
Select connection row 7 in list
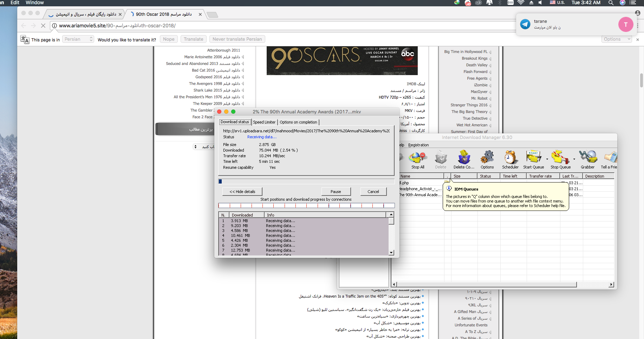click(304, 250)
